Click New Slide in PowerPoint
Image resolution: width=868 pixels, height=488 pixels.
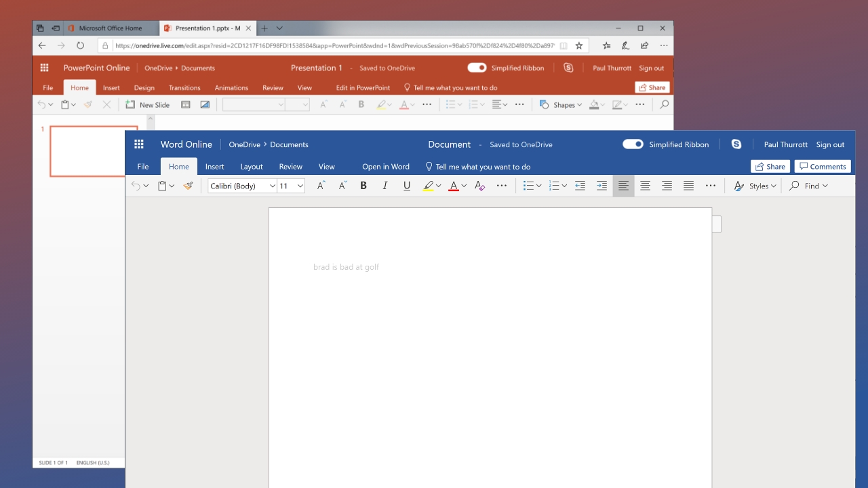tap(148, 105)
